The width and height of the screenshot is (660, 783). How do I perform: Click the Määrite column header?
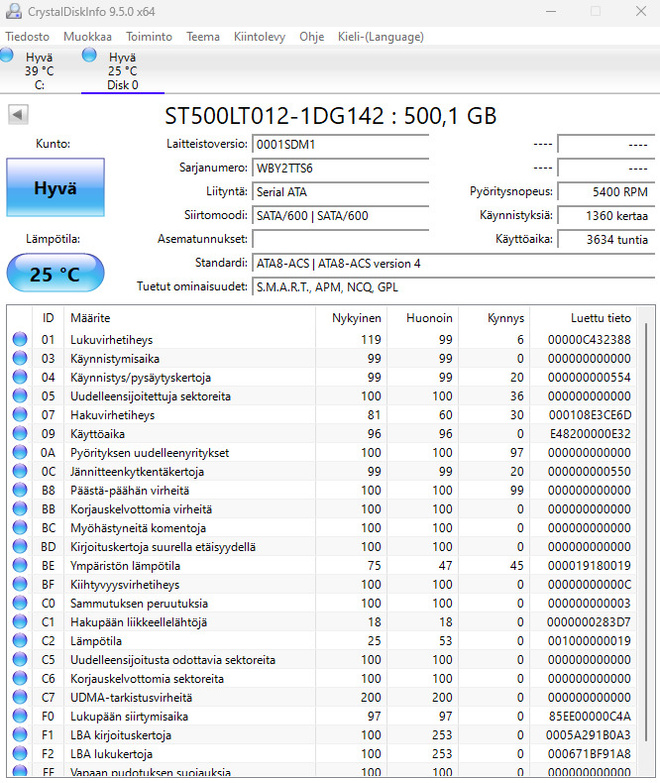coord(190,318)
